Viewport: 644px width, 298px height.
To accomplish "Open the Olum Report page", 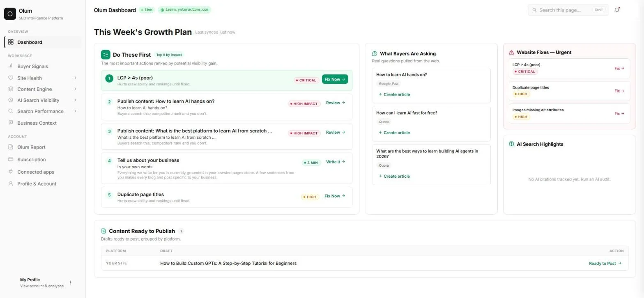I will [43, 147].
